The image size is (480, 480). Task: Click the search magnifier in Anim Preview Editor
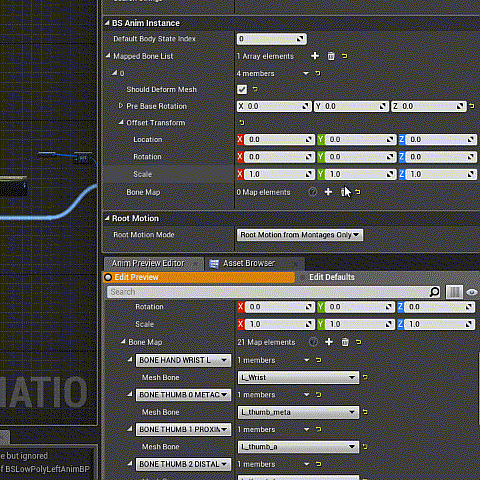[x=434, y=292]
